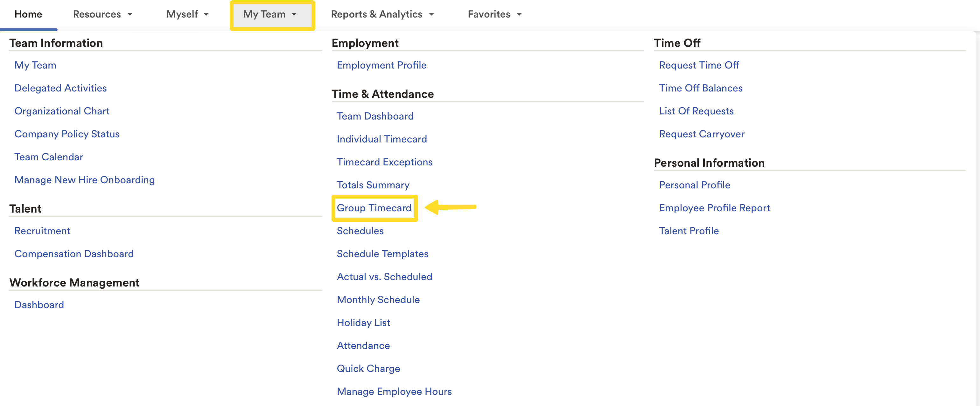
Task: Open Team Dashboard under Time & Attendance
Action: (375, 116)
